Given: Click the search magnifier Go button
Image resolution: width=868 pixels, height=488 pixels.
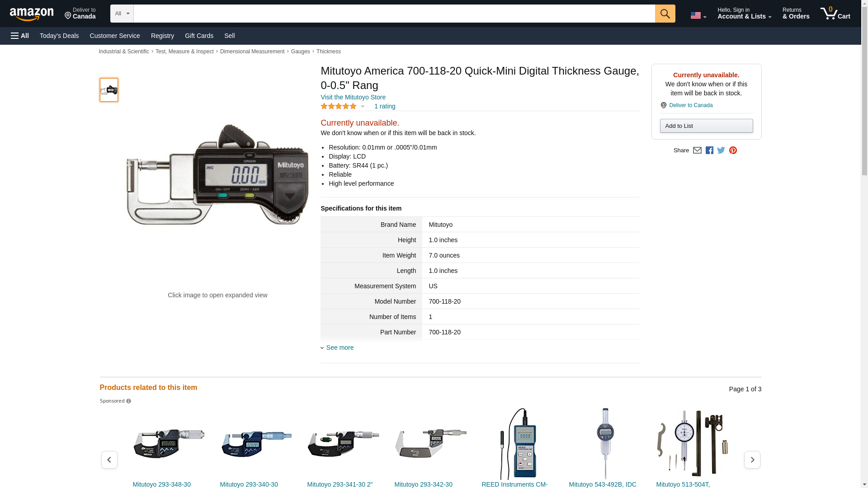Looking at the screenshot, I should tap(665, 14).
